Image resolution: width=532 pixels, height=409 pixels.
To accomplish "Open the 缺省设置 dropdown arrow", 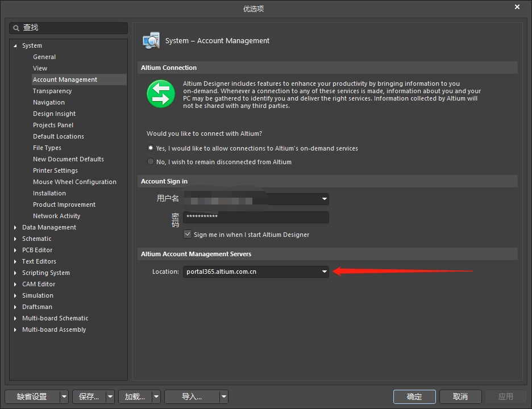I will click(64, 397).
